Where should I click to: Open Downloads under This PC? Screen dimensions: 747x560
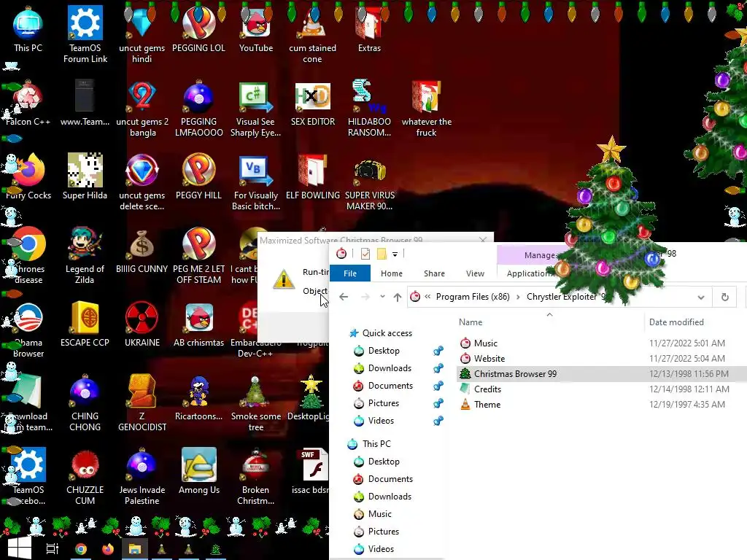(390, 496)
